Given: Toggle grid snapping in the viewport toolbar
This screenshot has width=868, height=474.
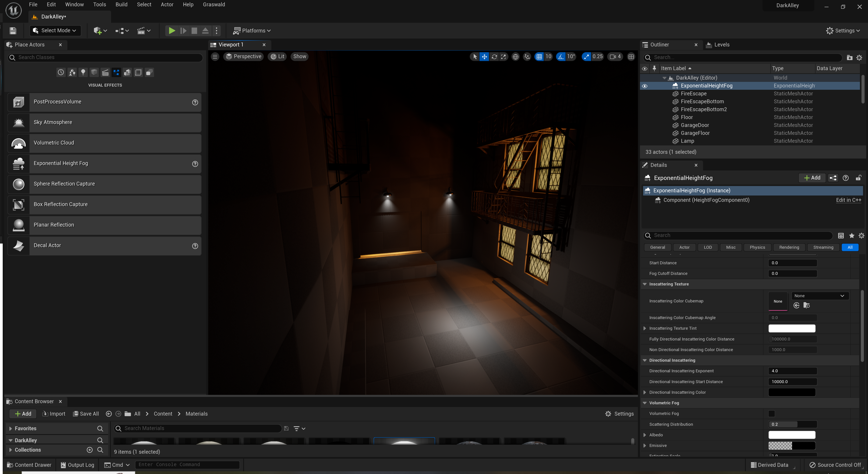Looking at the screenshot, I should click(x=539, y=57).
